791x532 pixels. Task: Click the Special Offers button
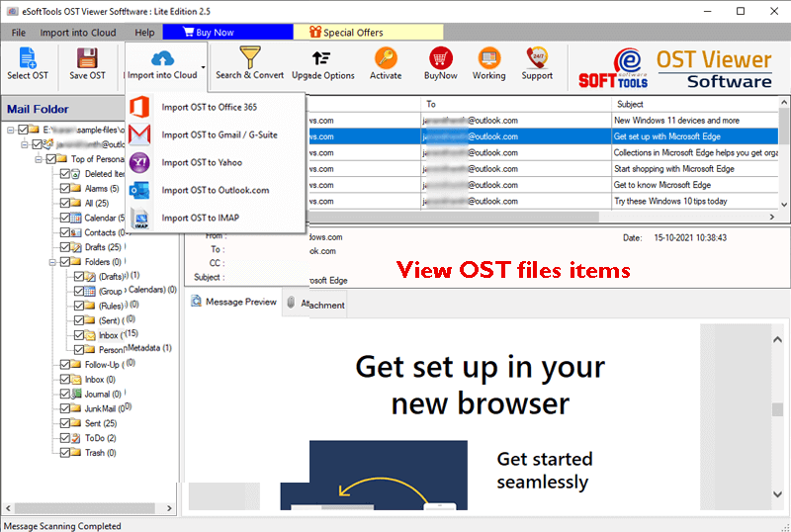(x=368, y=32)
